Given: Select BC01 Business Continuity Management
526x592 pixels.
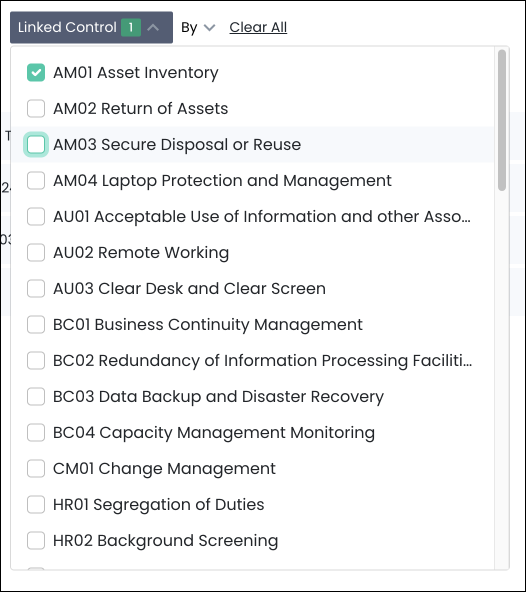Looking at the screenshot, I should point(36,324).
